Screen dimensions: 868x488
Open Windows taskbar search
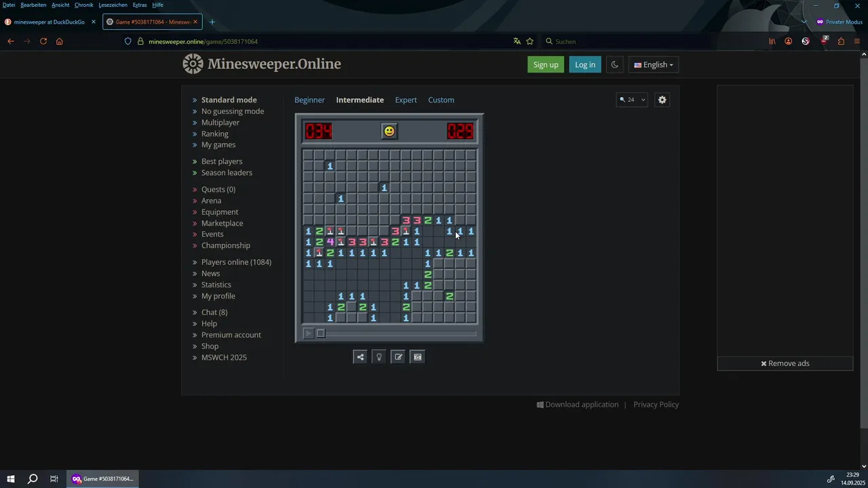33,479
